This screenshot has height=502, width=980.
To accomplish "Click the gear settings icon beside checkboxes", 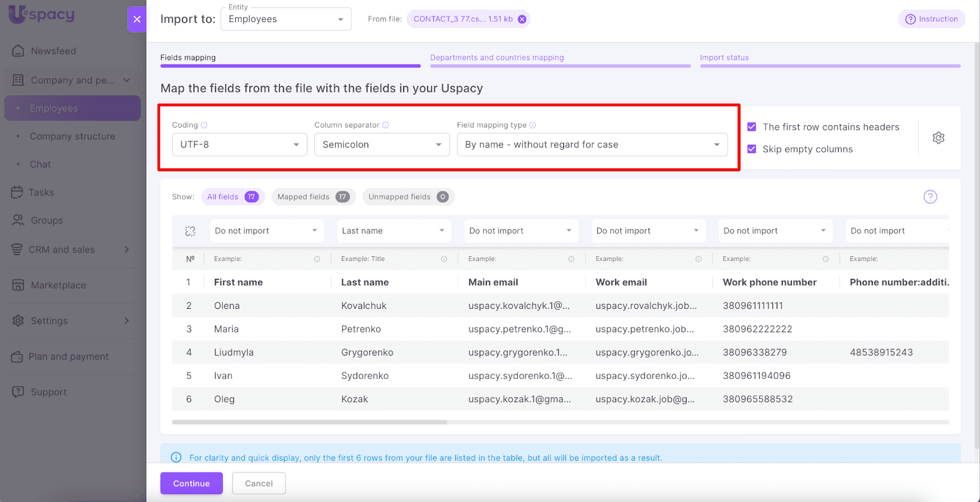I will [938, 138].
